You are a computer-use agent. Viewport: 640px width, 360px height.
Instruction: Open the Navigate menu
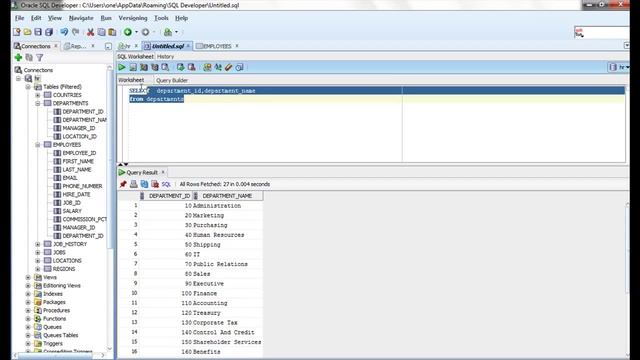point(81,18)
